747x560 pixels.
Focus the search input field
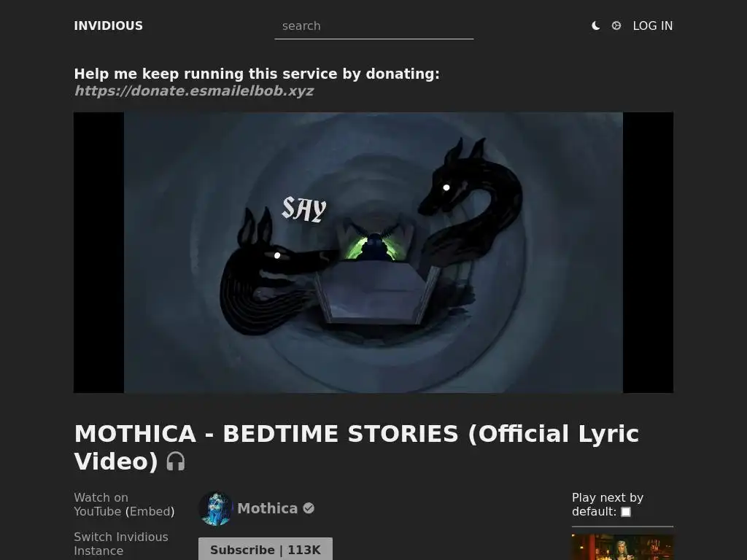click(x=374, y=26)
